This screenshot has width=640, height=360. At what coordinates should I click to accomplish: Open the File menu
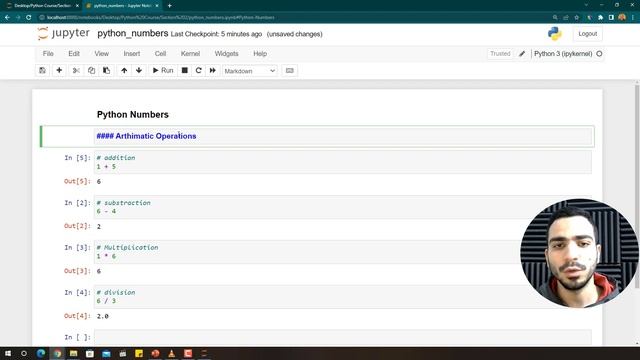click(48, 53)
